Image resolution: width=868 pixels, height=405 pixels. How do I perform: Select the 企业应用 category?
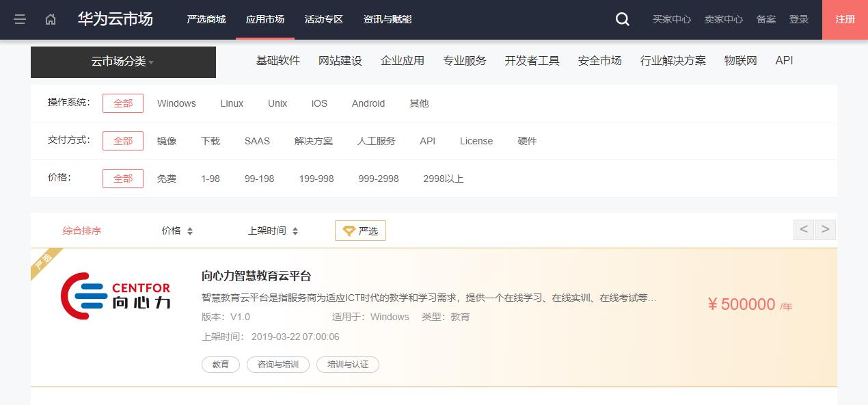tap(403, 60)
